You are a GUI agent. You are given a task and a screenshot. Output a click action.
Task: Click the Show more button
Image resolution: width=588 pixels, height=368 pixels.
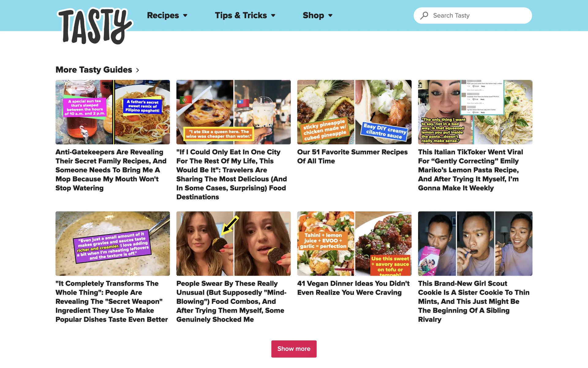click(294, 349)
